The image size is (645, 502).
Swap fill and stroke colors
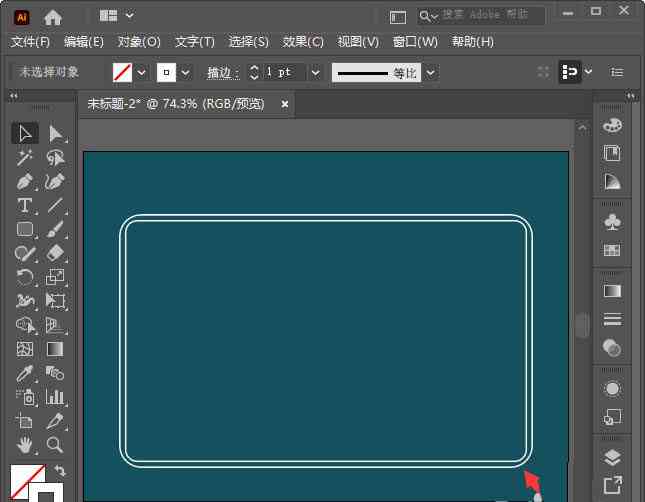tap(60, 470)
